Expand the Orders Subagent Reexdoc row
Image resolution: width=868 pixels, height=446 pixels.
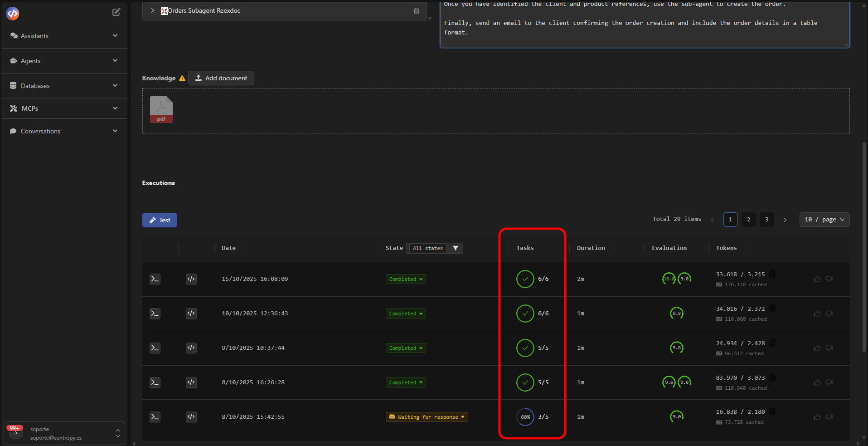click(x=153, y=10)
